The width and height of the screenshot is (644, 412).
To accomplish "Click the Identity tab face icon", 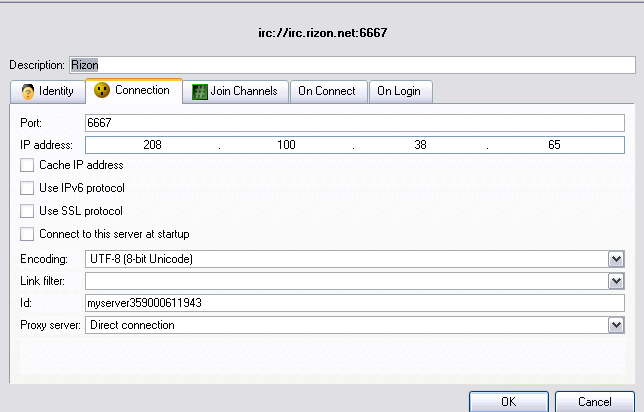I will [28, 91].
